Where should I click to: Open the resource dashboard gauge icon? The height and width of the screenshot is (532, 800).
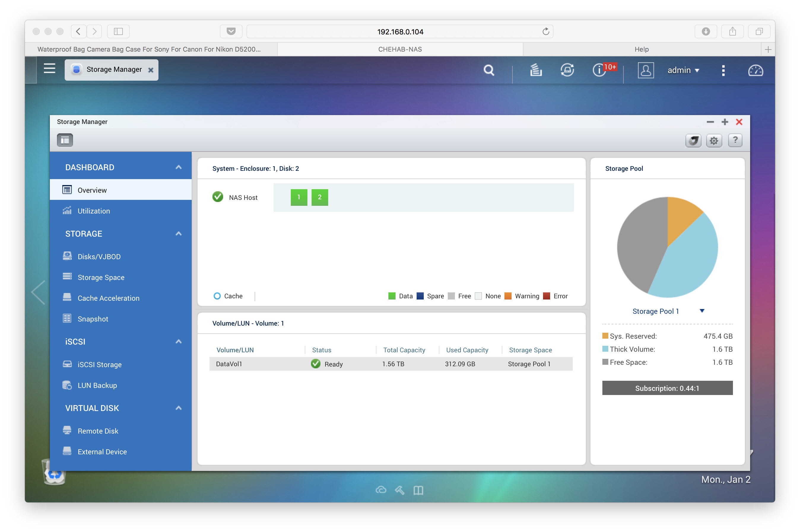[755, 71]
